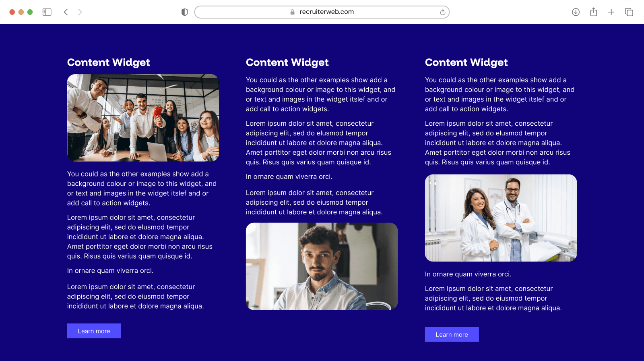Click the padlock icon in address bar
This screenshot has height=361, width=644.
click(293, 12)
